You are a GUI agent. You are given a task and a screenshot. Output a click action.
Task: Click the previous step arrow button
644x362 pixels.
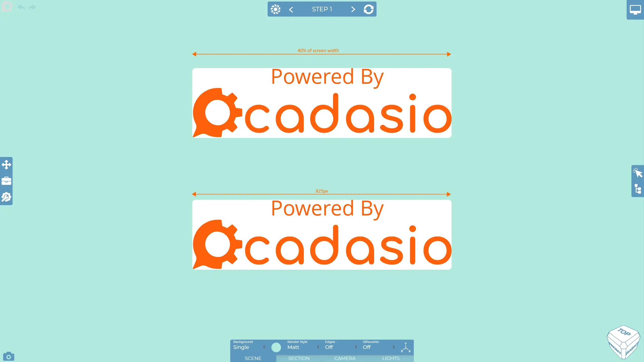292,9
